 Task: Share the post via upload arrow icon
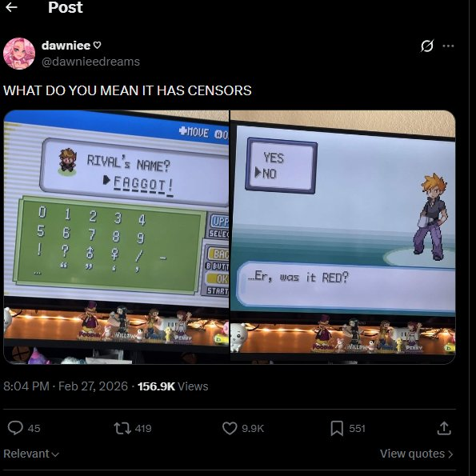coord(444,428)
